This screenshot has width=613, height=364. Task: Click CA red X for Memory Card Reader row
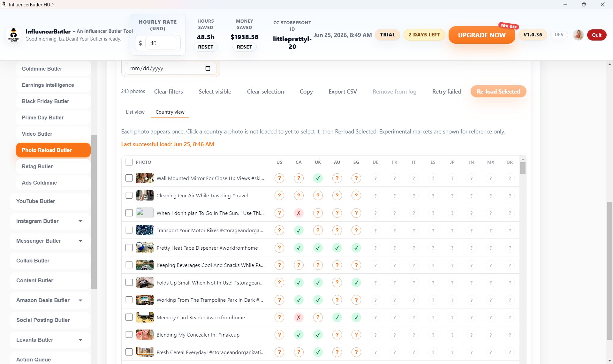coord(299,317)
